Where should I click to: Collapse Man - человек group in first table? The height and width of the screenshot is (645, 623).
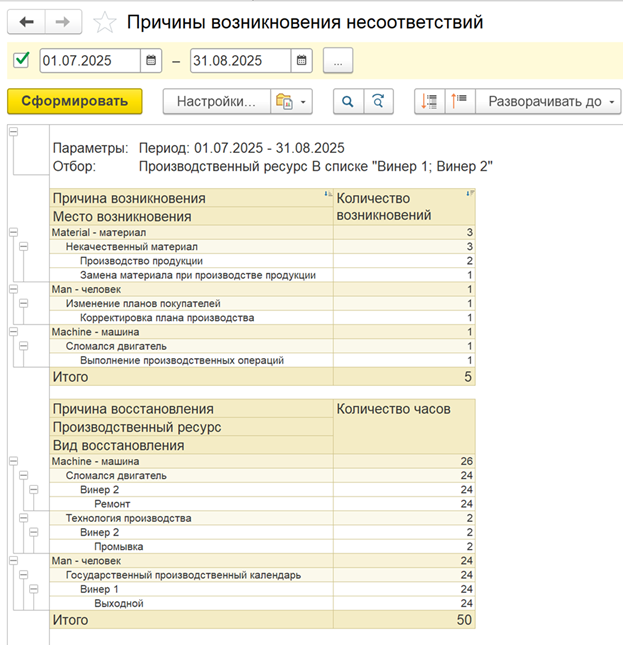coord(14,289)
